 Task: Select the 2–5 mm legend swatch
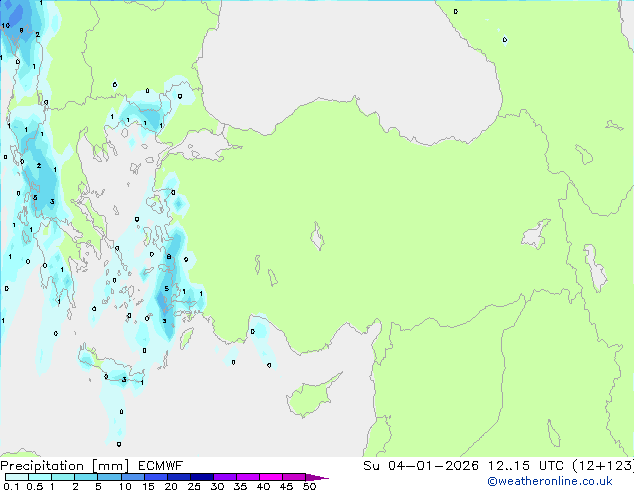[86, 477]
